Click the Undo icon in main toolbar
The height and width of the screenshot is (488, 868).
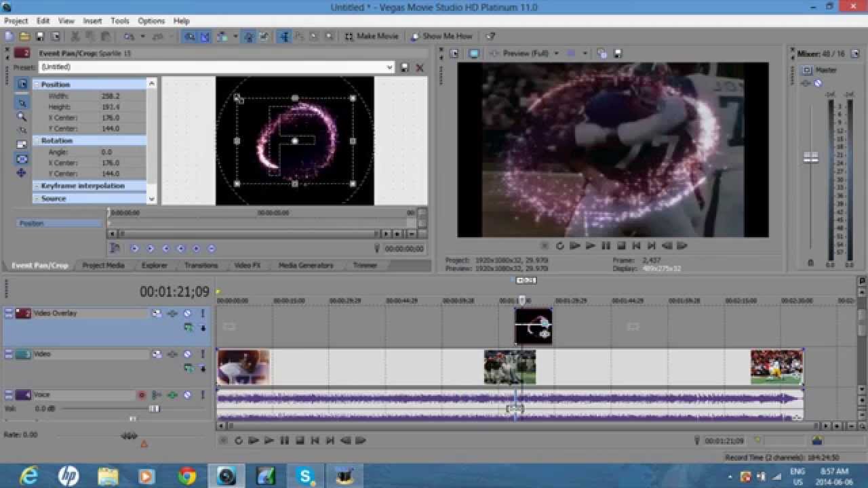click(127, 36)
